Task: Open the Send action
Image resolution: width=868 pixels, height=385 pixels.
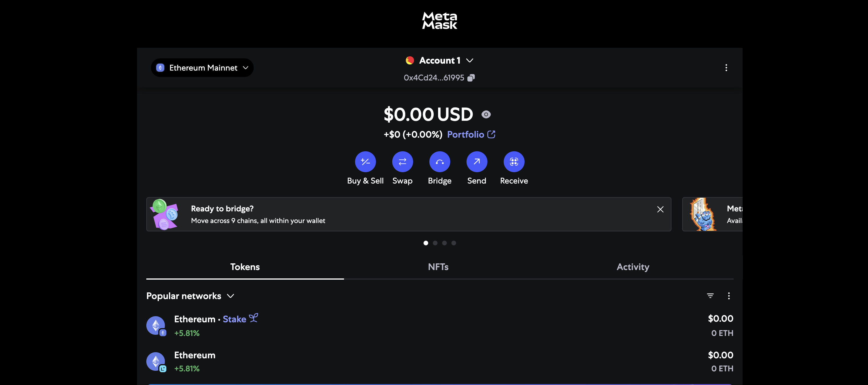Action: [x=476, y=162]
